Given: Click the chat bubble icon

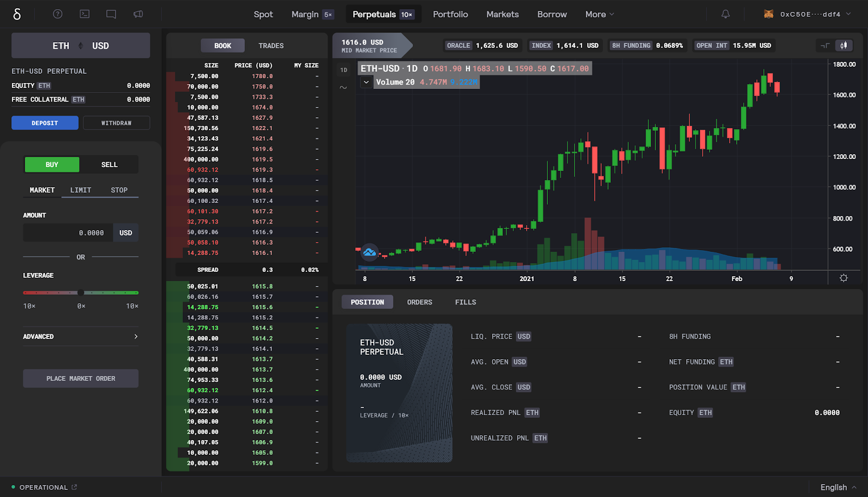Looking at the screenshot, I should (111, 14).
